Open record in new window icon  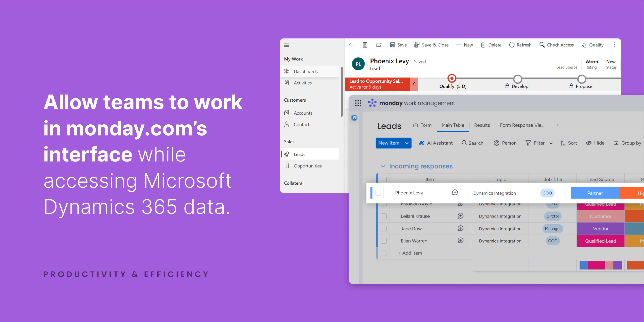(x=379, y=45)
